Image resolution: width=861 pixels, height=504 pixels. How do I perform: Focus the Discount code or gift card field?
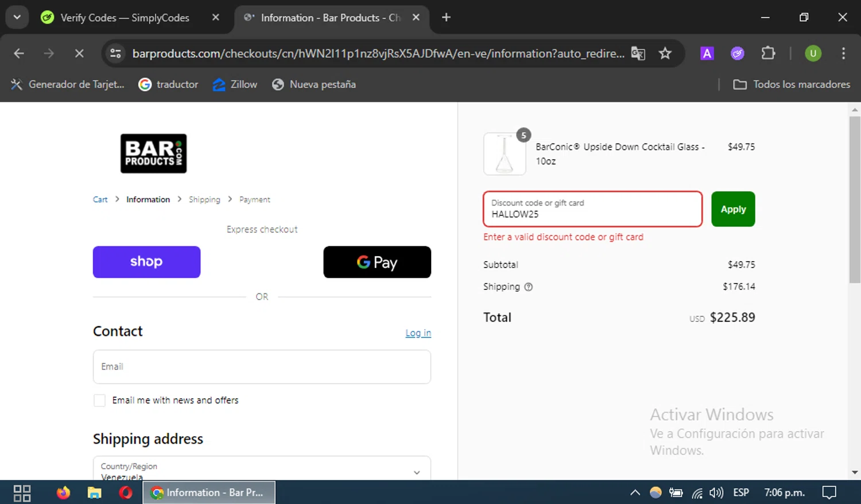tap(592, 209)
